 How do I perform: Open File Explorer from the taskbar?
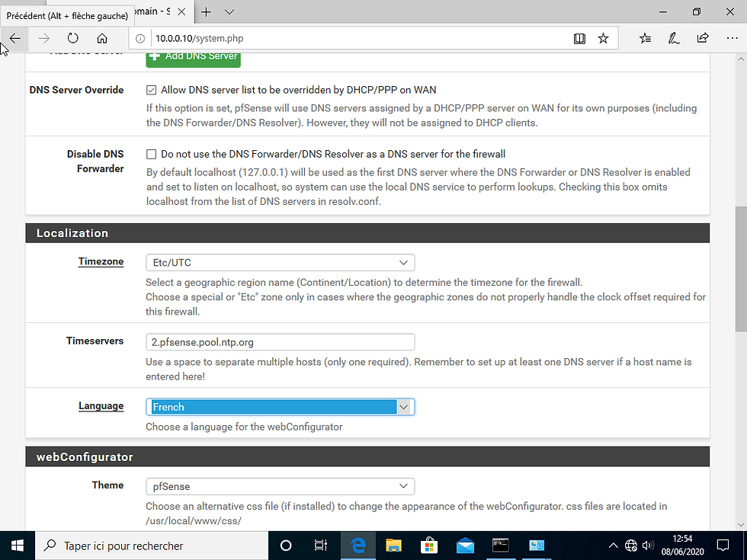click(x=393, y=546)
